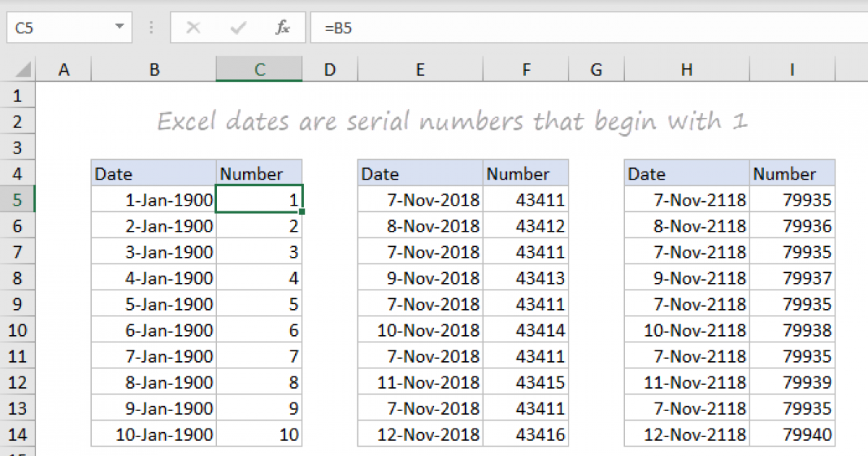Image resolution: width=868 pixels, height=456 pixels.
Task: Select row header 10
Action: 18,330
